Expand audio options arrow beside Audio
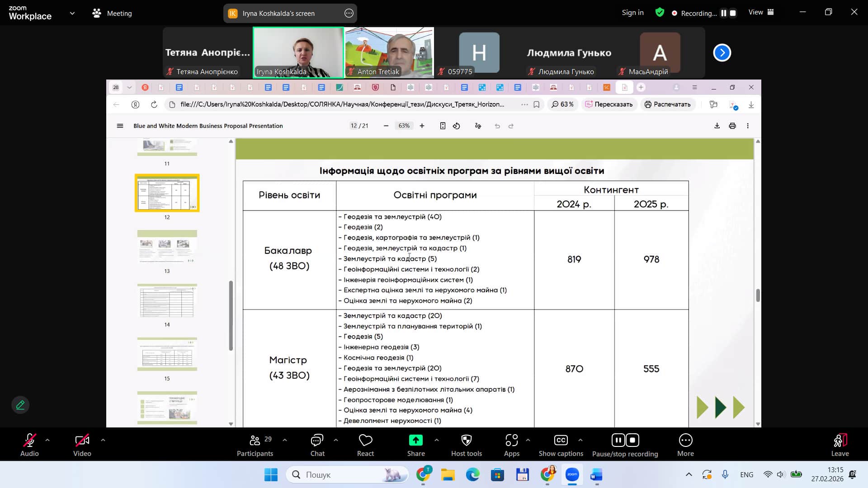This screenshot has width=868, height=488. click(47, 440)
